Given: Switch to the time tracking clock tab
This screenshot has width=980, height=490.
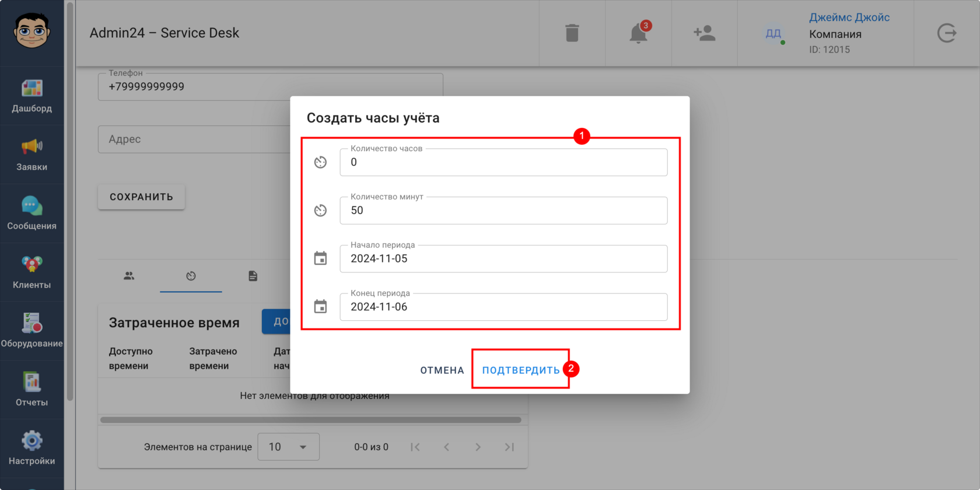Looking at the screenshot, I should [x=191, y=276].
